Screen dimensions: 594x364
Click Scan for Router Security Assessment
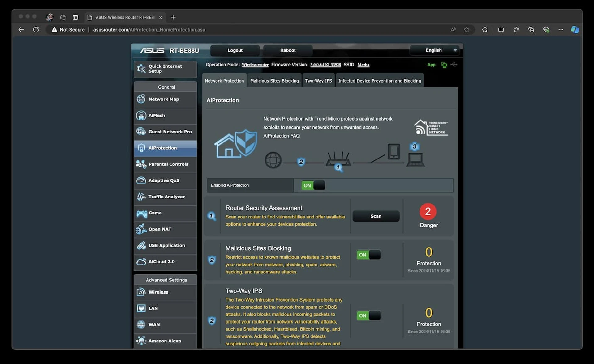coord(376,216)
